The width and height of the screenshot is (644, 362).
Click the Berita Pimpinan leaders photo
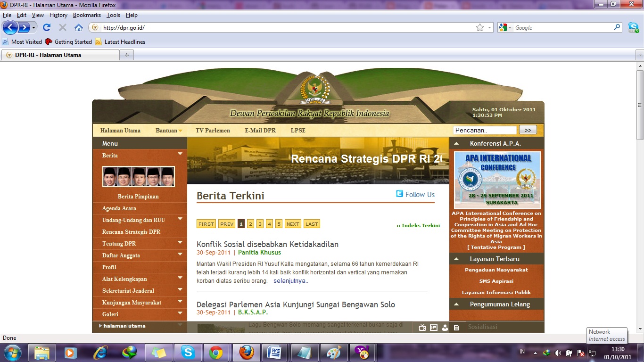(139, 177)
